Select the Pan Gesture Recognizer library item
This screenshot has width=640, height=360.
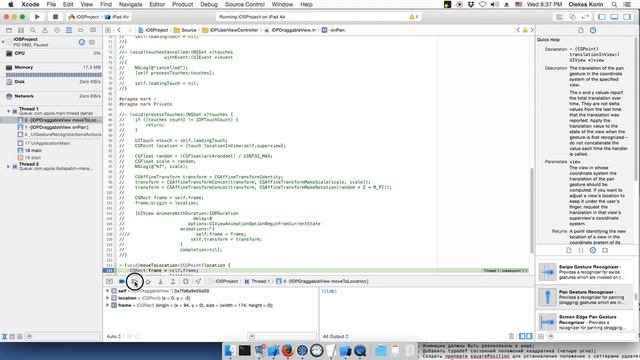[x=585, y=297]
